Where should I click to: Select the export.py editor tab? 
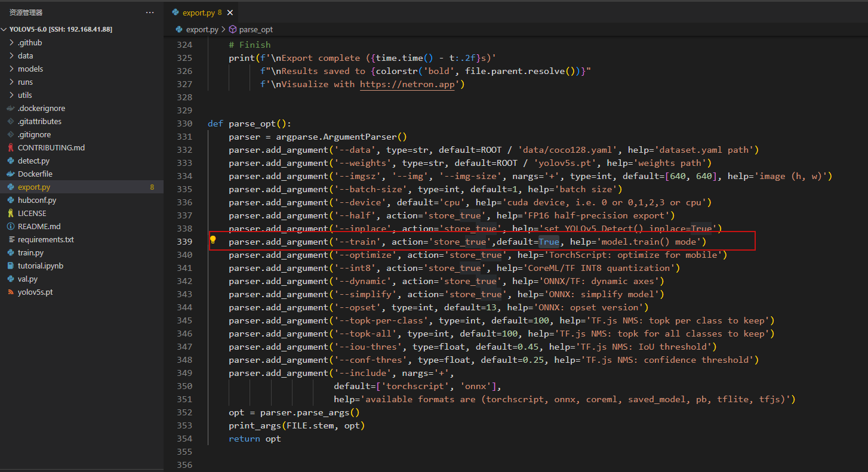click(201, 13)
